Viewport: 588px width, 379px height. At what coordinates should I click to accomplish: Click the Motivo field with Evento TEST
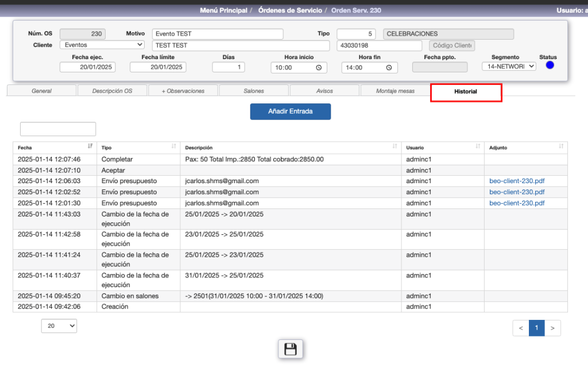218,34
